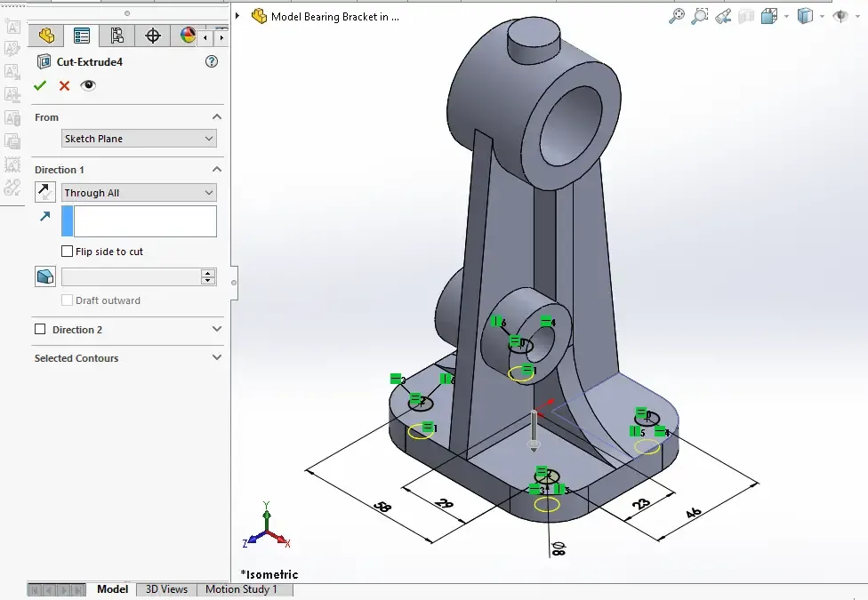Click the Ø8 diameter dimension
Screen dimensions: 868x600
coord(559,548)
